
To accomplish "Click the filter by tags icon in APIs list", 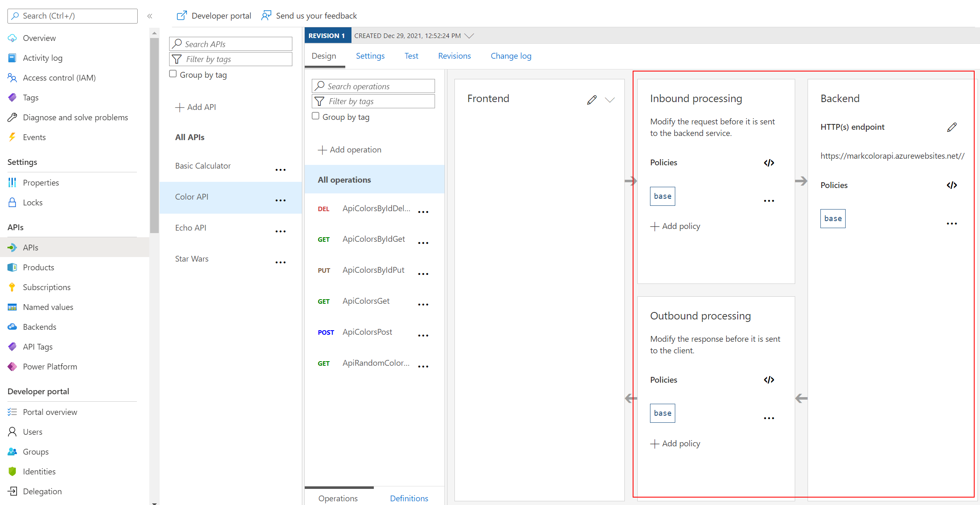I will click(177, 59).
